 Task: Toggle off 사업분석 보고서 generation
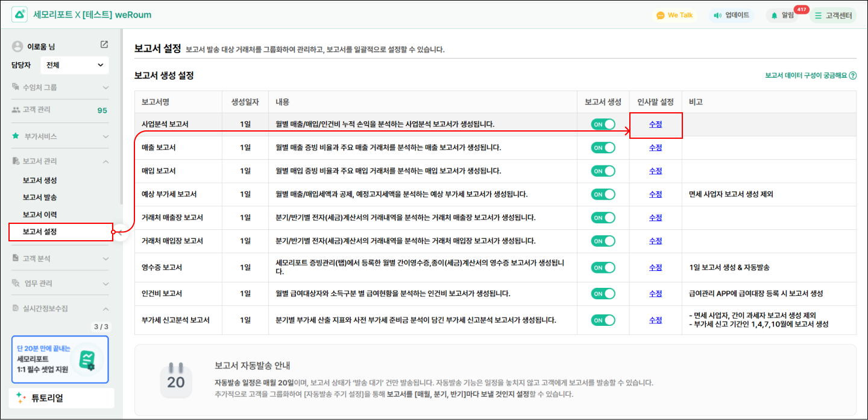coord(603,124)
